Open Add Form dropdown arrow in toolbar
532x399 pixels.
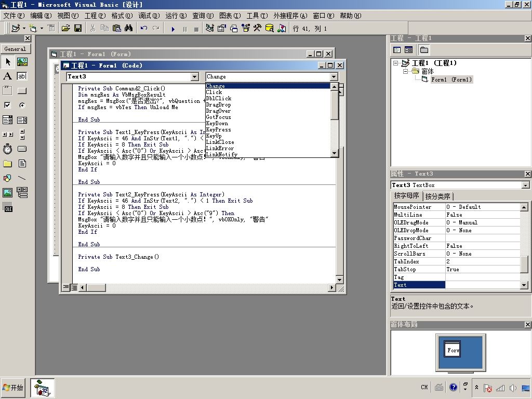(42, 29)
